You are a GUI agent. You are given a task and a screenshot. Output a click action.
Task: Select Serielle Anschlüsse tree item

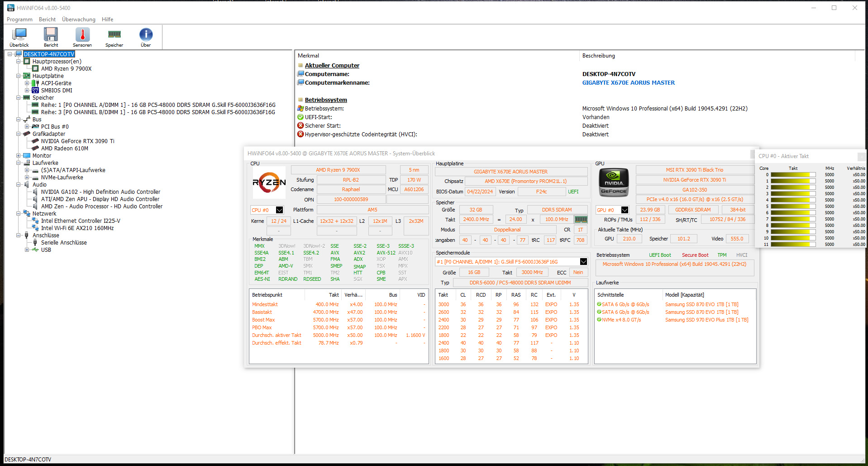64,242
